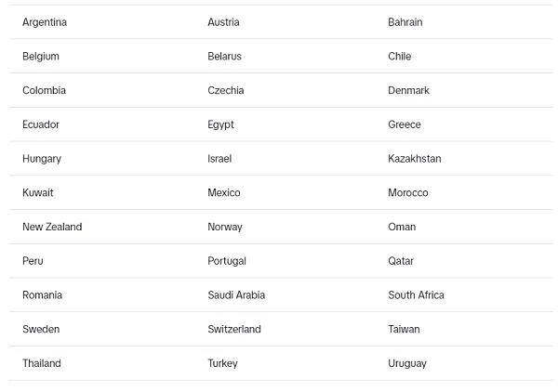The image size is (558, 392).
Task: Click on Austria in the list
Action: [223, 22]
